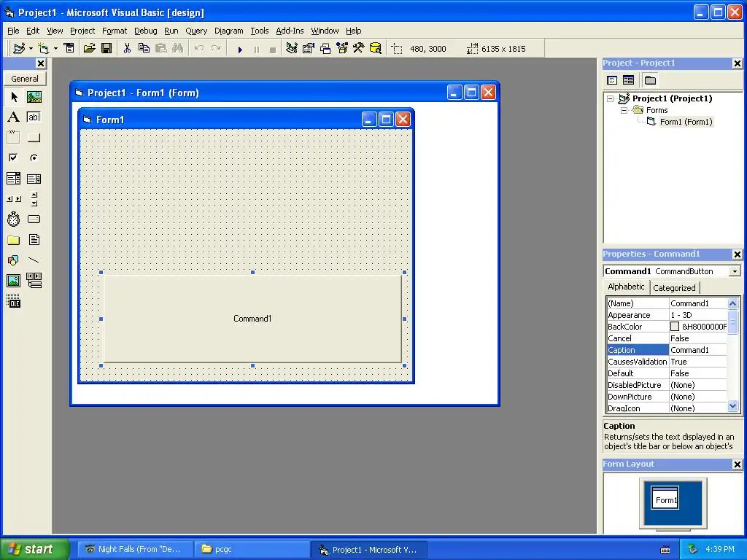Collapse the Forms folder node
This screenshot has width=747, height=560.
click(x=624, y=110)
